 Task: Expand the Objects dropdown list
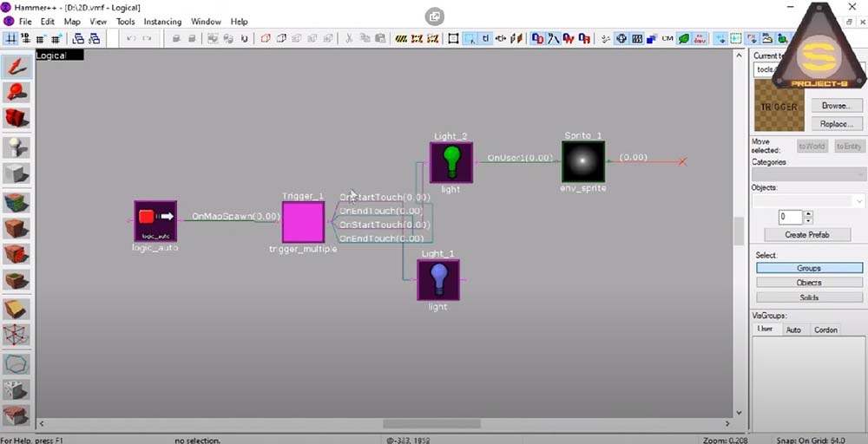coord(808,200)
